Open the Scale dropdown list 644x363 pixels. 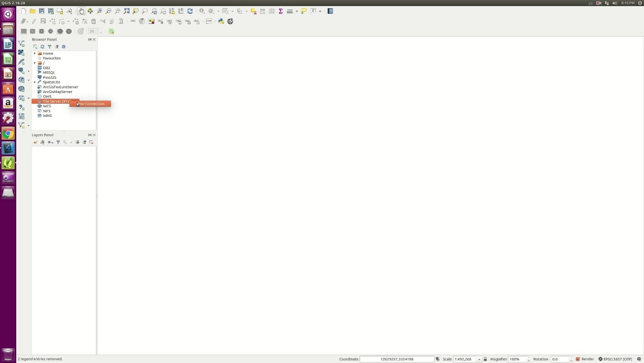point(478,359)
